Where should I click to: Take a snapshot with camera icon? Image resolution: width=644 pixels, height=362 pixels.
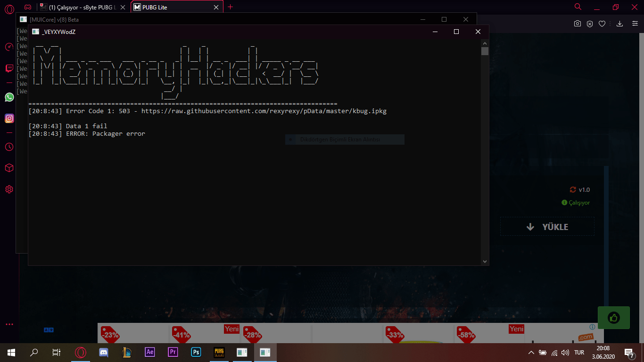coord(577,24)
